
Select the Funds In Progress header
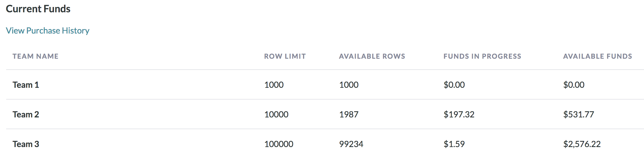coord(482,56)
